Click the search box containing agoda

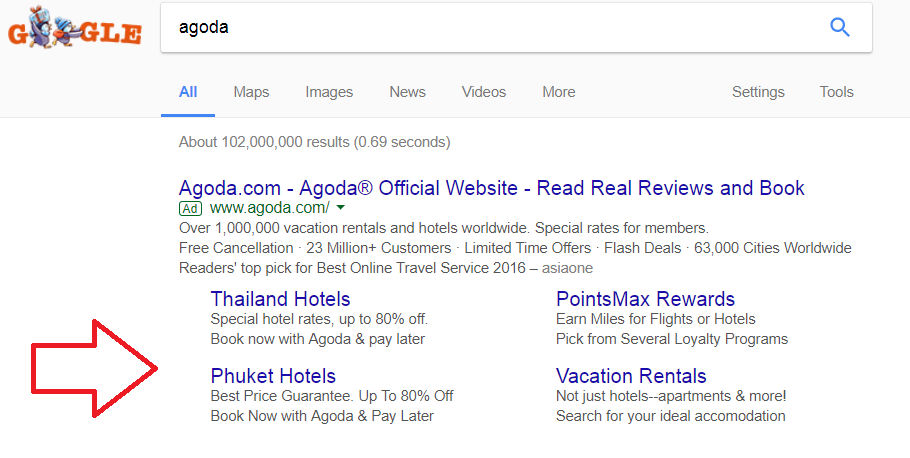click(490, 28)
